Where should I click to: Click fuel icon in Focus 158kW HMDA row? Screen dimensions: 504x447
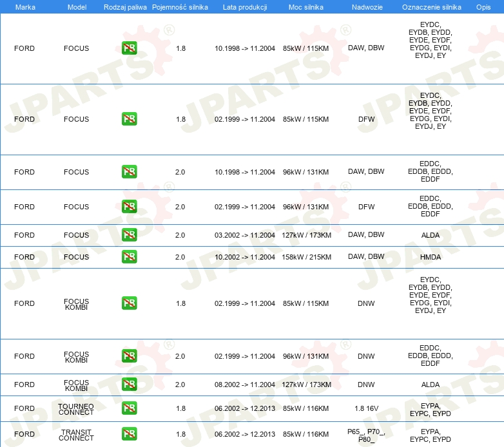pos(129,256)
